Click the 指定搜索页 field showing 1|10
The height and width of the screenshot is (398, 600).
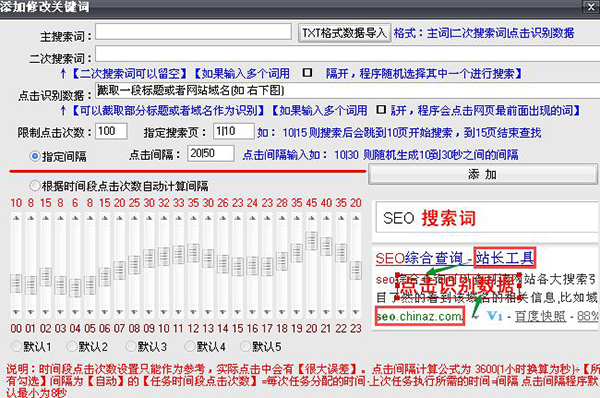[x=233, y=131]
